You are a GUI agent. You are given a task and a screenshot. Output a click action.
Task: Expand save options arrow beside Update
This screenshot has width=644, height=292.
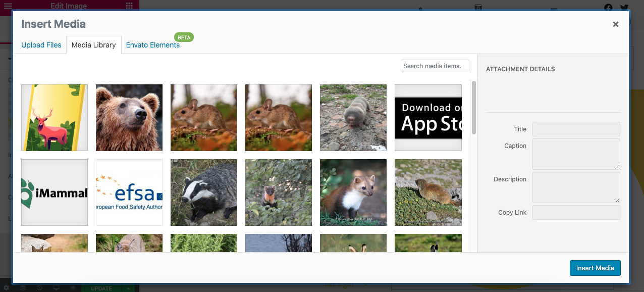click(x=129, y=288)
